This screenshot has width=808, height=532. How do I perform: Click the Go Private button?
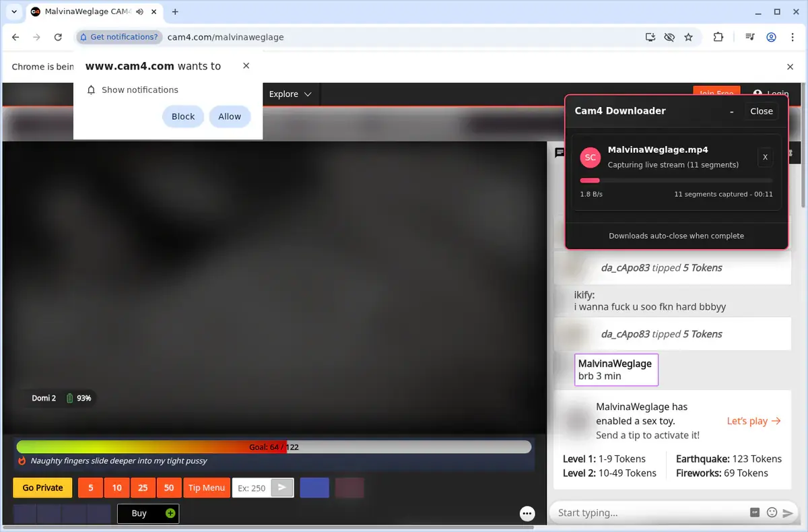(x=42, y=488)
